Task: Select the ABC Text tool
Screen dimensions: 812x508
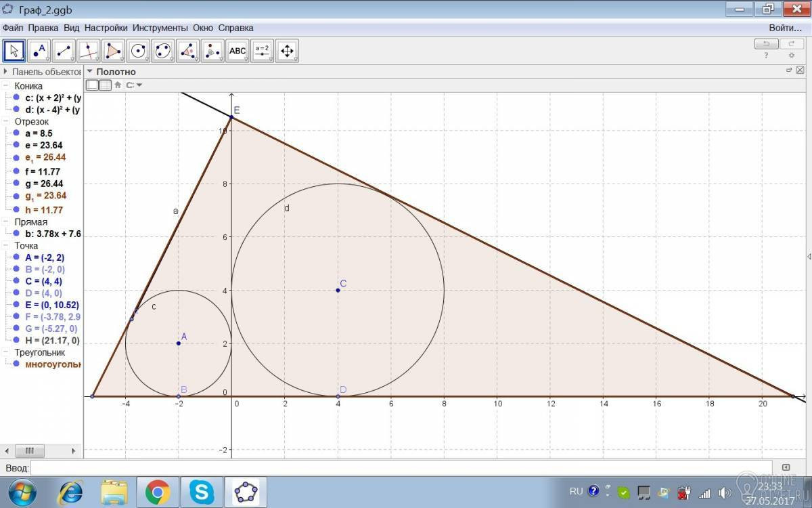Action: [238, 51]
